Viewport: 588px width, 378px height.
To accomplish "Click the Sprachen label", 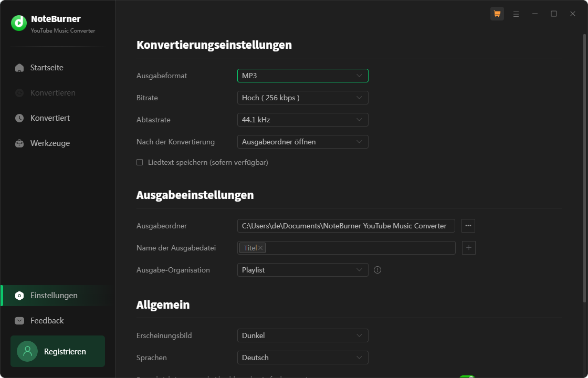I will 152,358.
